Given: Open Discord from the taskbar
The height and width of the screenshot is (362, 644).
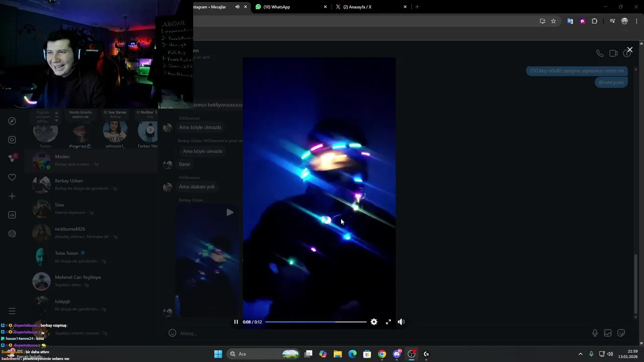Looking at the screenshot, I should coord(397,354).
